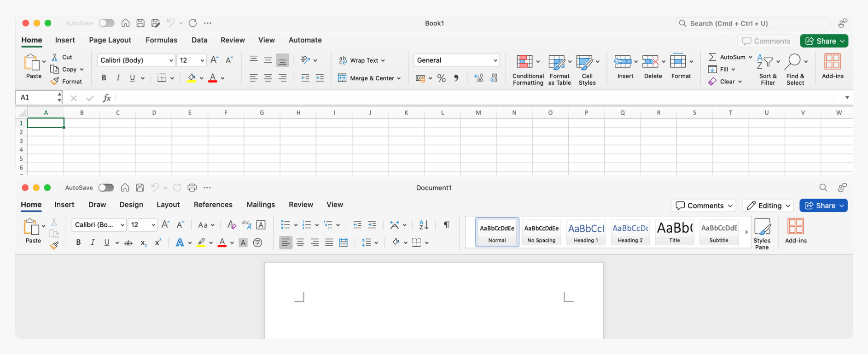Toggle Wrap Text in Excel
Screen dimensions: 868x354
359,60
